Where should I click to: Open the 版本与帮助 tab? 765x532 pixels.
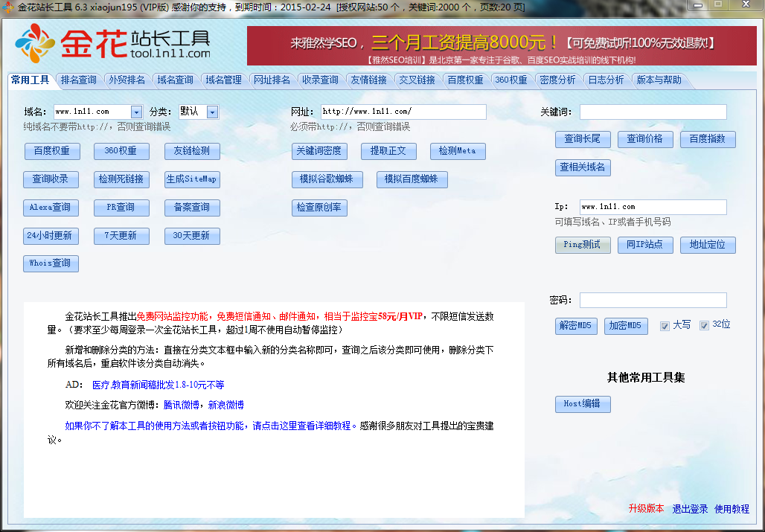pos(659,80)
